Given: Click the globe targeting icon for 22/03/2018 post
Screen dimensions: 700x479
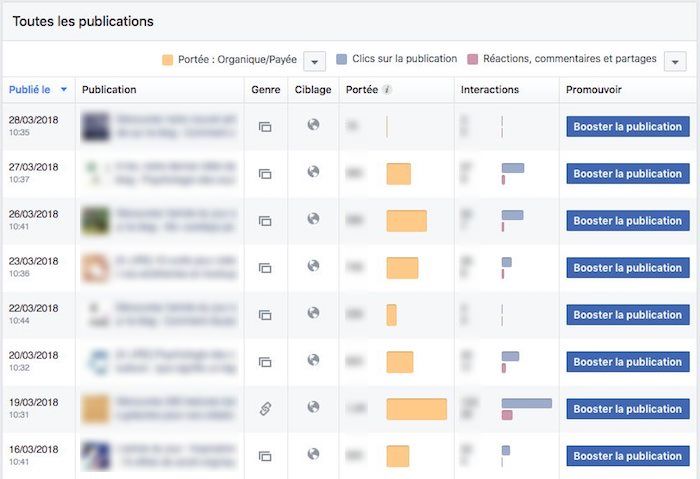Looking at the screenshot, I should point(313,313).
